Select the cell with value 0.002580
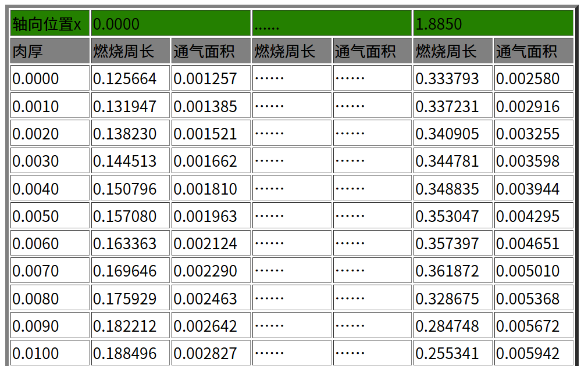The width and height of the screenshot is (588, 366). tap(533, 78)
